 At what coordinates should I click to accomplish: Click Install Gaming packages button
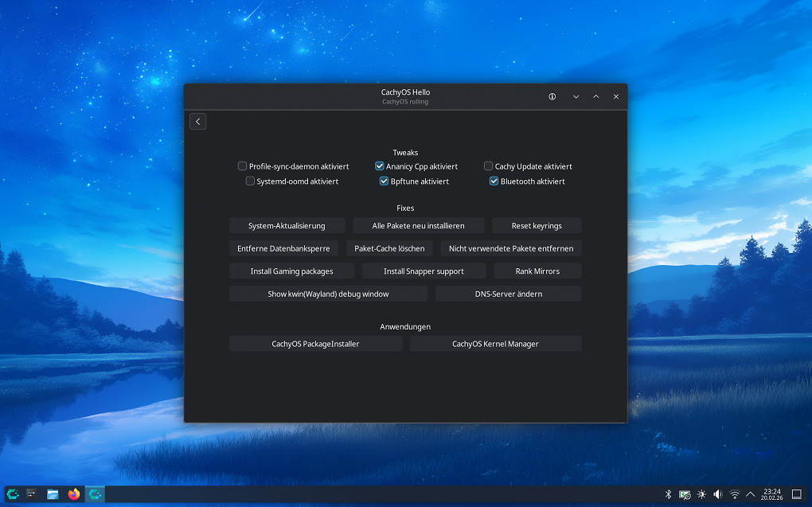(x=292, y=271)
